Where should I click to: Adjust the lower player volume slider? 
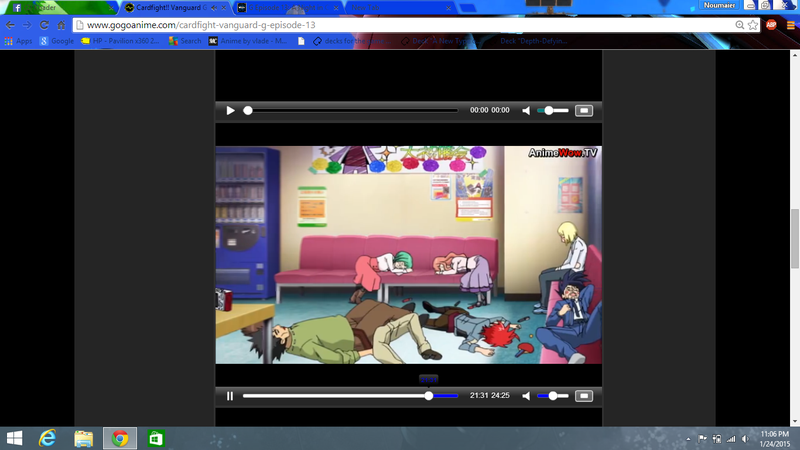(x=553, y=396)
